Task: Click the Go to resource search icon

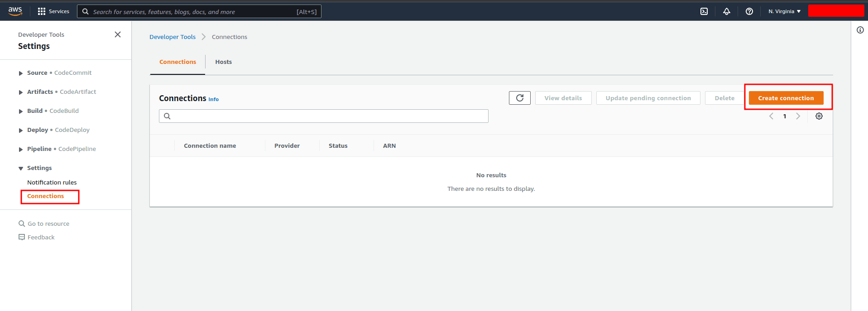Action: 22,224
